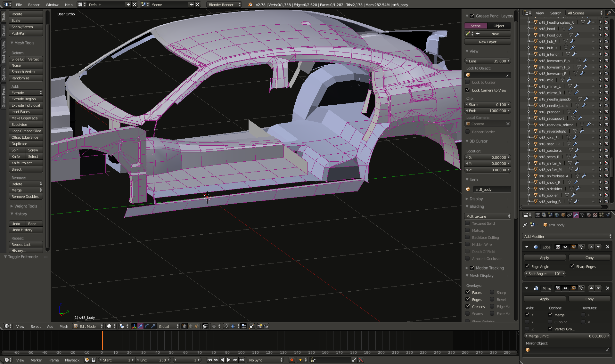Viewport: 615px width, 364px height.
Task: Open the World properties tab icon
Action: 557,215
